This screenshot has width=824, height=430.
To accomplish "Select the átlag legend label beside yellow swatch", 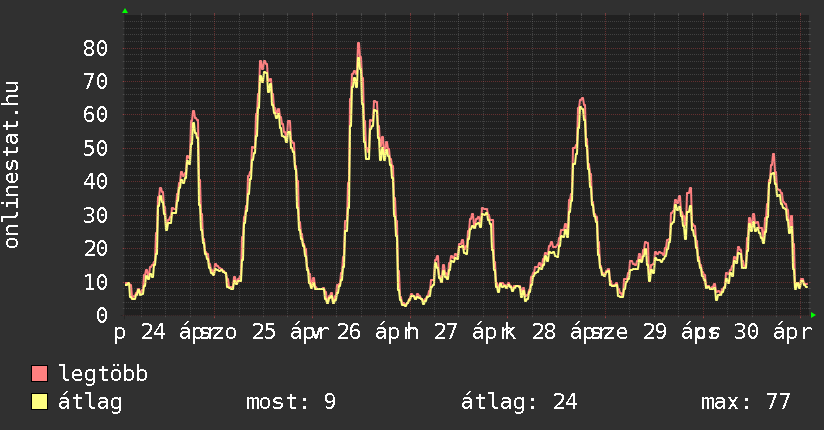I will click(90, 402).
